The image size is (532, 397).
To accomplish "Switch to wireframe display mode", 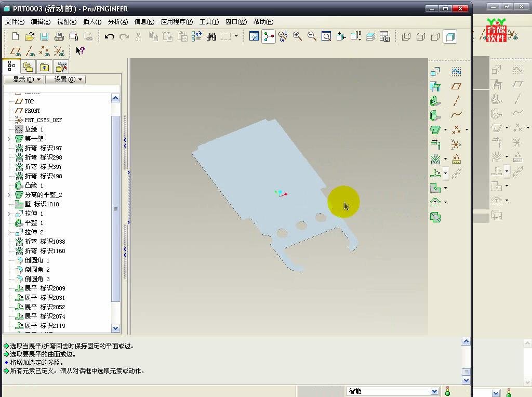I will (406, 36).
